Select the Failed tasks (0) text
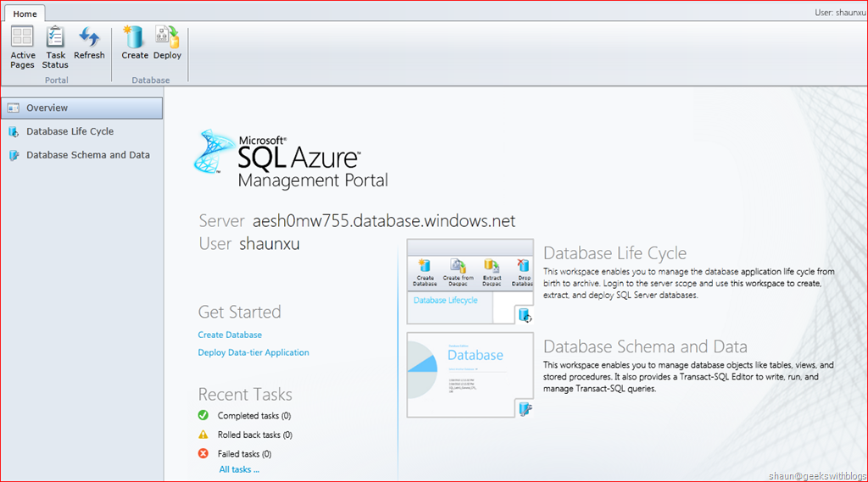The height and width of the screenshot is (482, 868). 244,454
